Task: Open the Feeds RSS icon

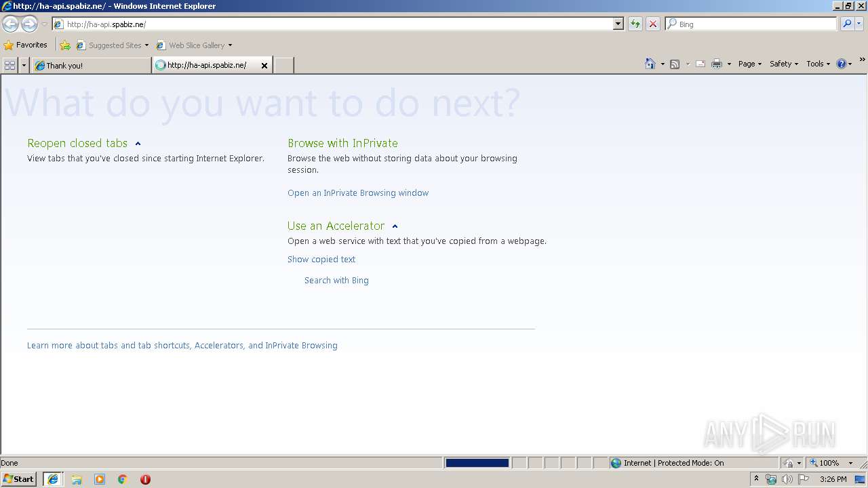Action: (x=675, y=64)
